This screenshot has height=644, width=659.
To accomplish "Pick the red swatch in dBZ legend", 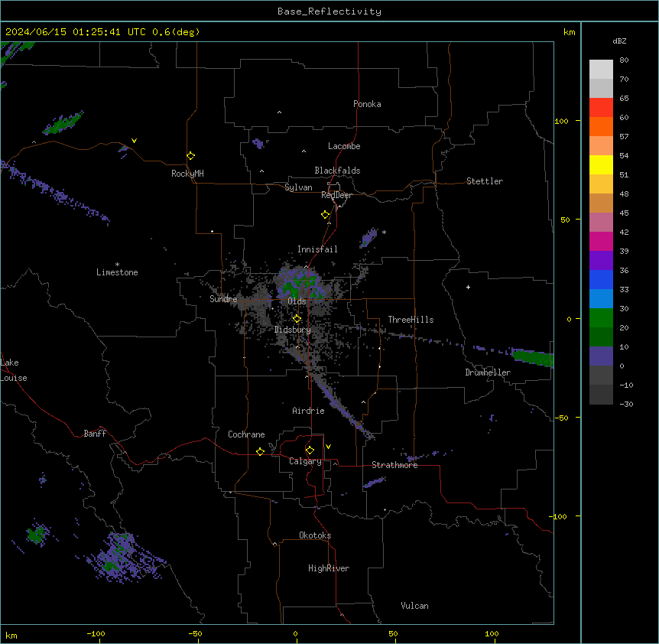I will click(x=601, y=107).
